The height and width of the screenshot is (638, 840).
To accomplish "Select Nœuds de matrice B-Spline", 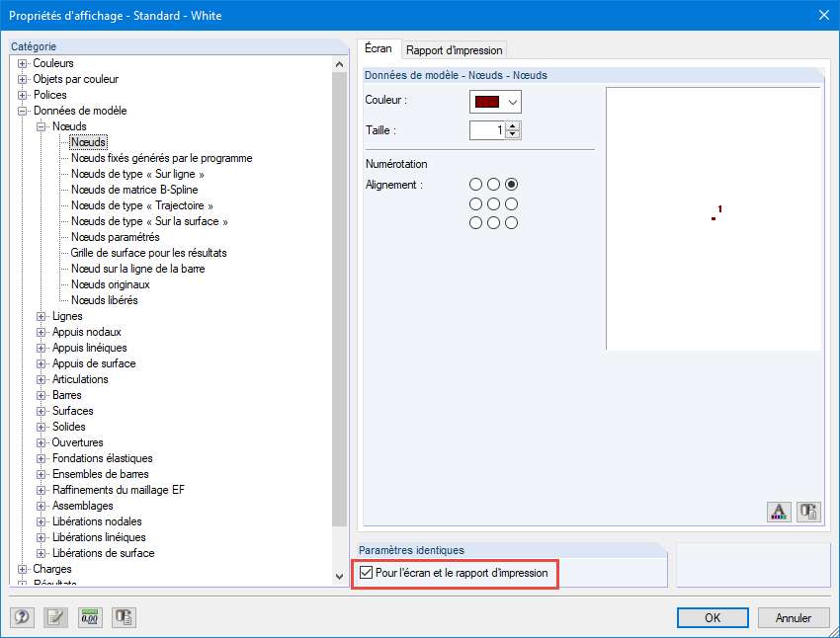I will 134,190.
